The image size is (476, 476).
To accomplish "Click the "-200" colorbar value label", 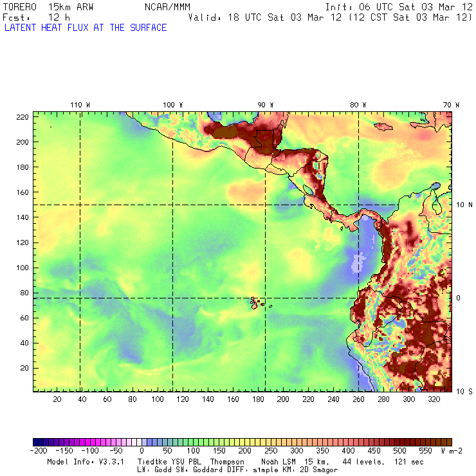I will point(39,451).
